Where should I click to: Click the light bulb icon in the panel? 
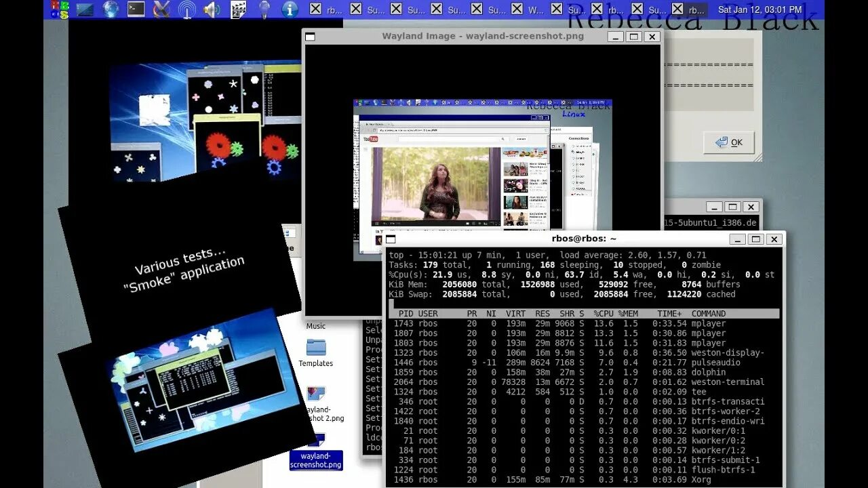click(264, 9)
